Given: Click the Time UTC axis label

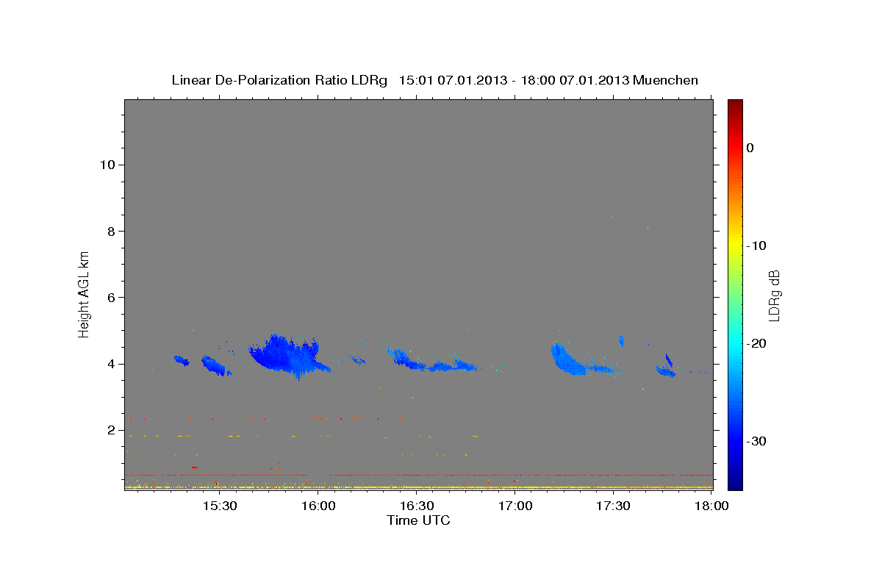Looking at the screenshot, I should coord(418,520).
